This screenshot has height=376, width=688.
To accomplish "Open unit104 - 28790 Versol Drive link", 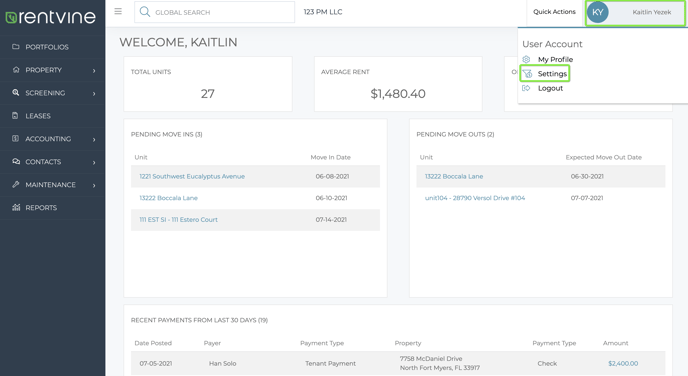I will (475, 198).
